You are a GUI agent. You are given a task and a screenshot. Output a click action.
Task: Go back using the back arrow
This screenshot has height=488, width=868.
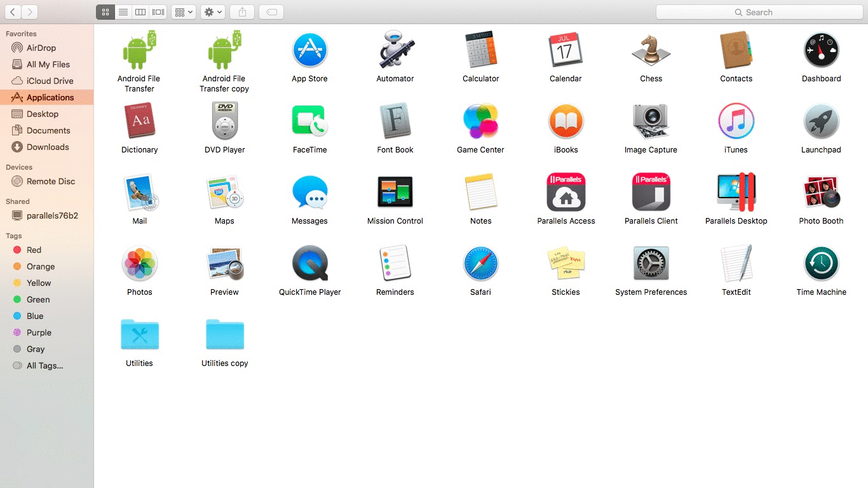pyautogui.click(x=11, y=11)
